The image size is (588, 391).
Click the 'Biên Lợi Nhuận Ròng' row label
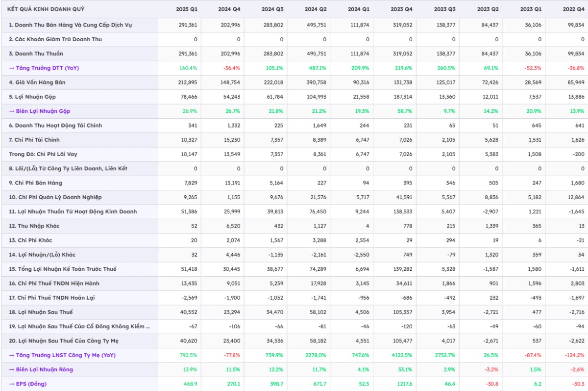[x=41, y=369]
